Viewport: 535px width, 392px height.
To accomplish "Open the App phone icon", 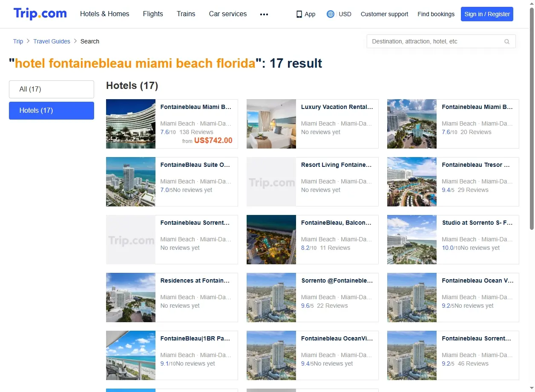I will (299, 14).
